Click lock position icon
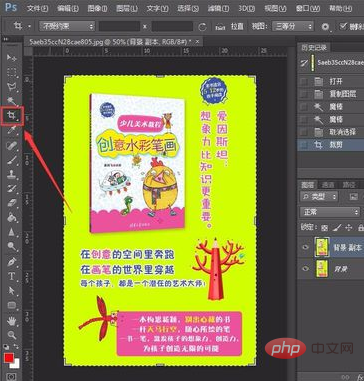Viewport: 364px width, 381px height. pos(349,228)
